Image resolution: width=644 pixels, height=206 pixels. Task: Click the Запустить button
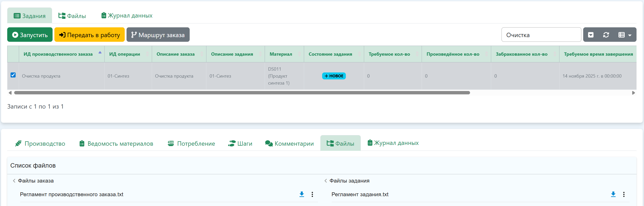(x=30, y=35)
